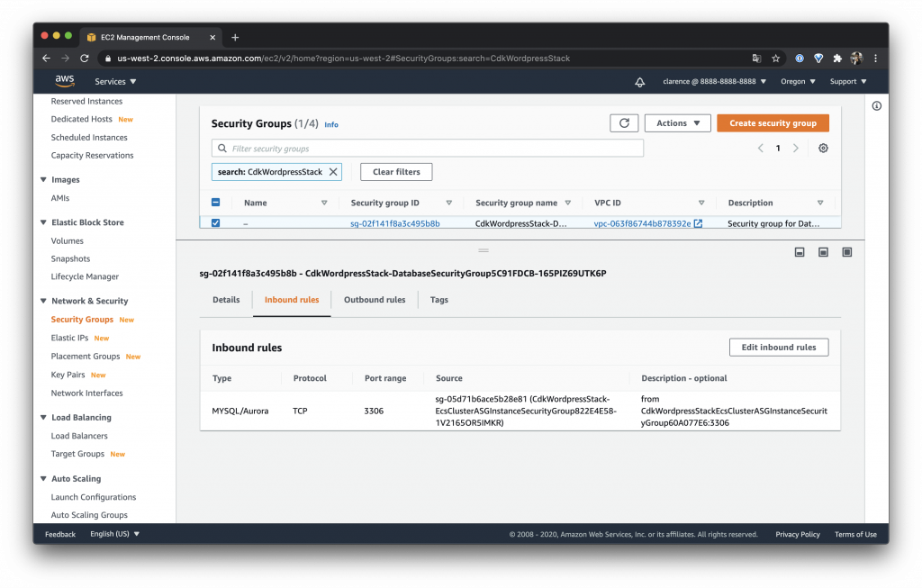Collapse the Elastic Block Store section
Image resolution: width=922 pixels, height=588 pixels.
tap(43, 222)
